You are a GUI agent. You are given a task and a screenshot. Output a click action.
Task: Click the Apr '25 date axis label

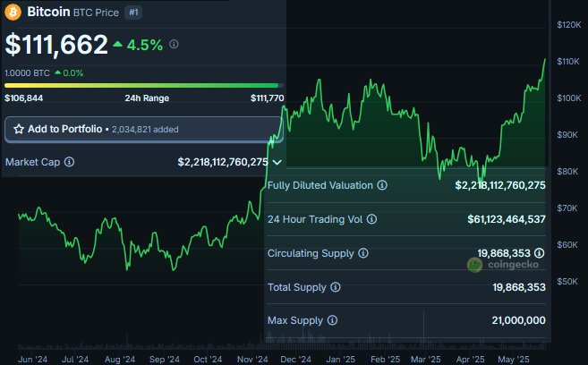pyautogui.click(x=470, y=360)
